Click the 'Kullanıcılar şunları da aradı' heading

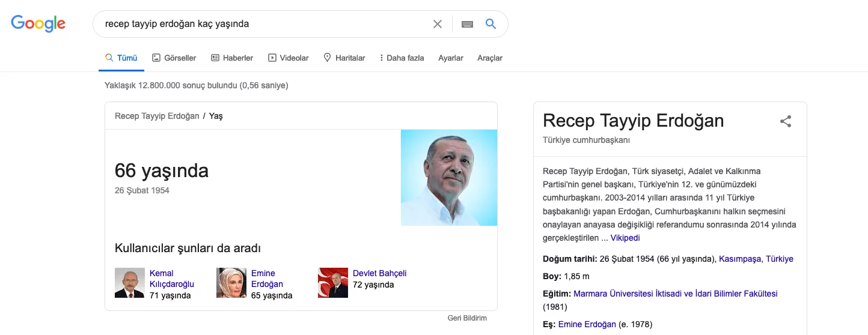pos(188,248)
